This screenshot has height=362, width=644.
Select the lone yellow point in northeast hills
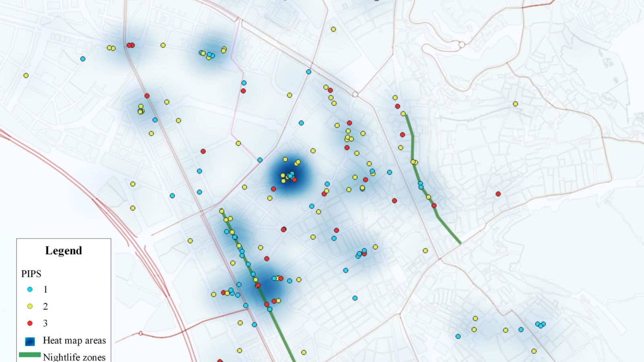(x=515, y=104)
